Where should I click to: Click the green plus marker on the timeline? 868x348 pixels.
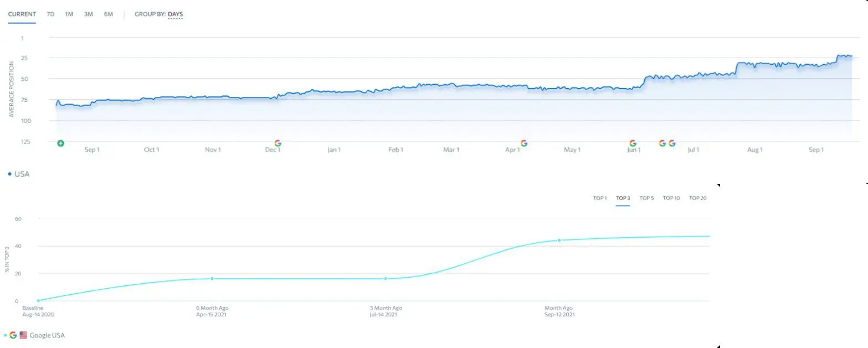point(60,144)
